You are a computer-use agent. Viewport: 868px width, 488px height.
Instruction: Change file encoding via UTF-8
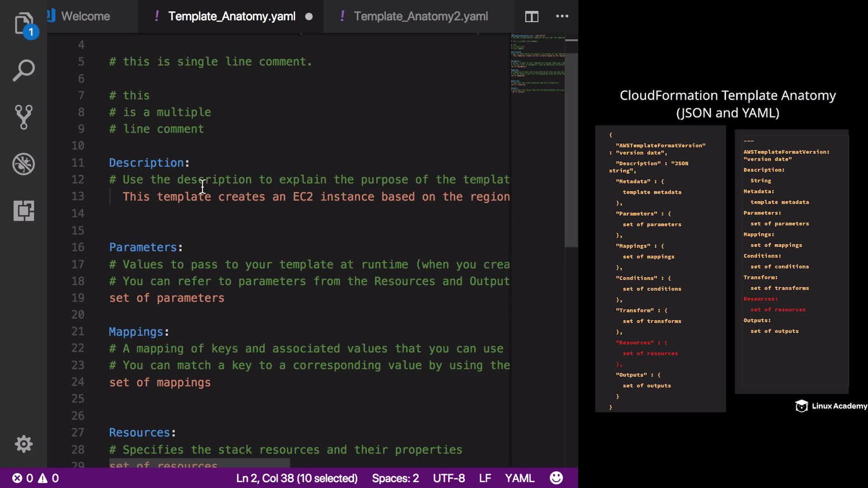pyautogui.click(x=448, y=478)
